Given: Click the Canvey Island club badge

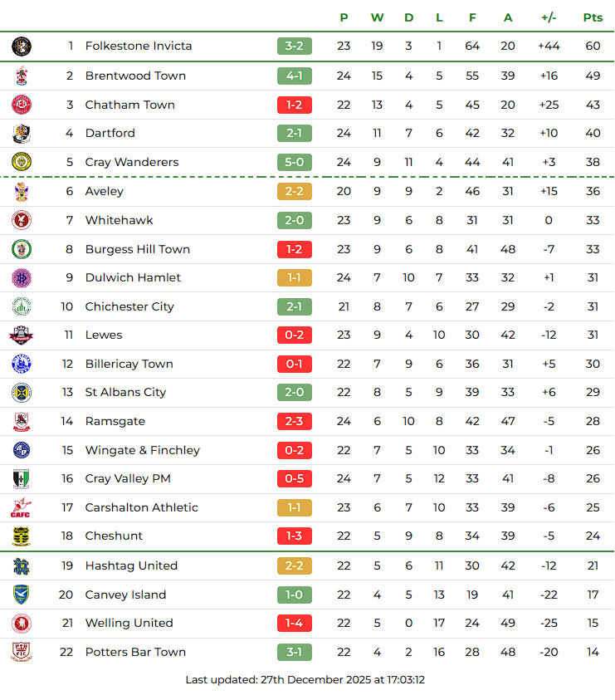Looking at the screenshot, I should pos(22,595).
